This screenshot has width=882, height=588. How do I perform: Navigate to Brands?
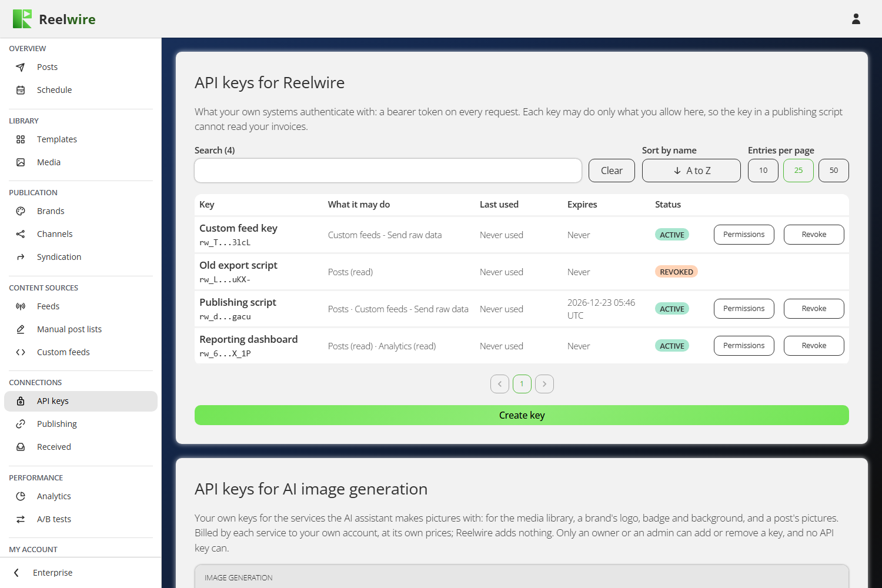[x=81, y=211]
